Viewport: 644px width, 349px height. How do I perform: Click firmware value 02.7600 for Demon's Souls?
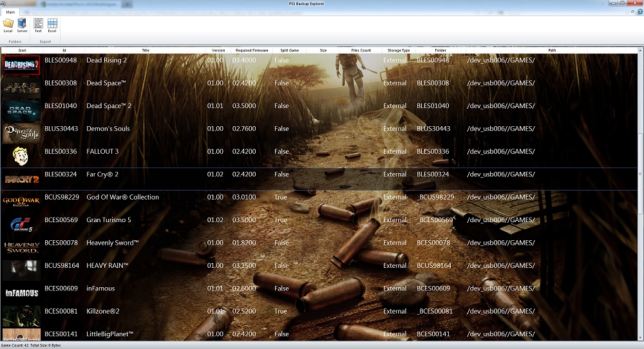click(244, 129)
